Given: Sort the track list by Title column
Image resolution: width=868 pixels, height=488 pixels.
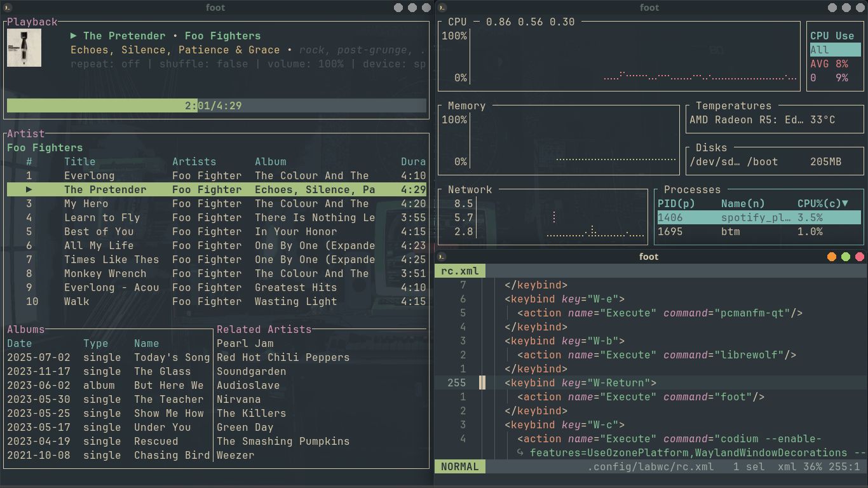Looking at the screenshot, I should pyautogui.click(x=80, y=161).
